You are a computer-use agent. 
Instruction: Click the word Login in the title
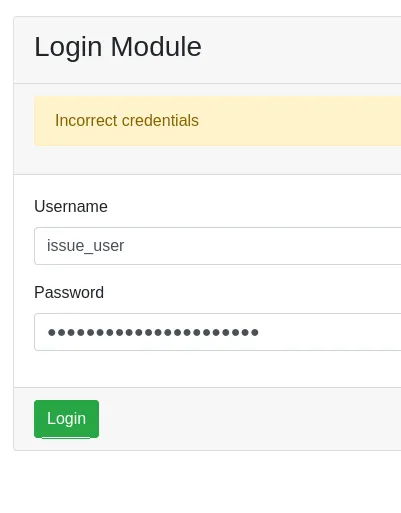[x=68, y=48]
